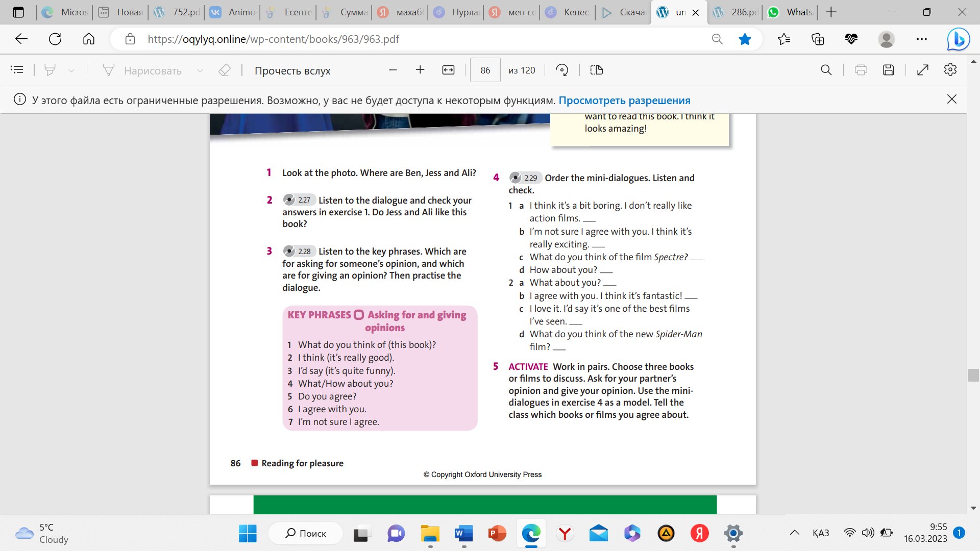Click the Просмотреть разрешения link
Image resolution: width=980 pixels, height=551 pixels.
tap(624, 100)
